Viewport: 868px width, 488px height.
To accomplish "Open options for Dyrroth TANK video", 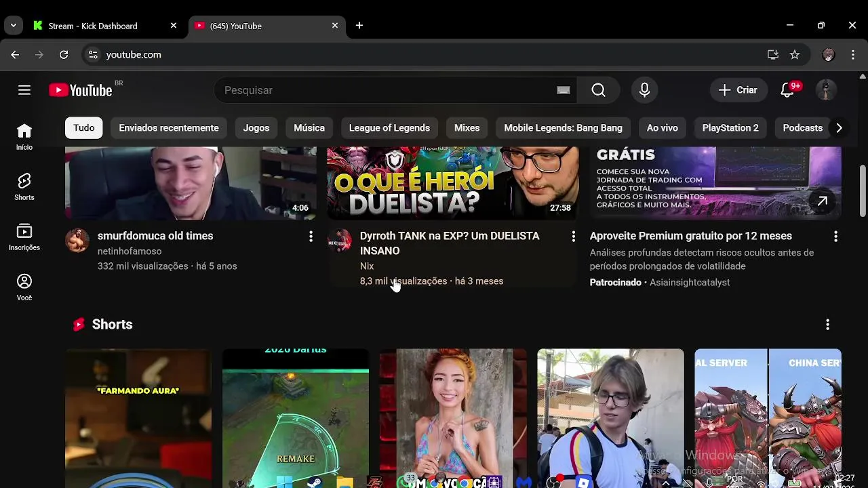I will click(573, 237).
